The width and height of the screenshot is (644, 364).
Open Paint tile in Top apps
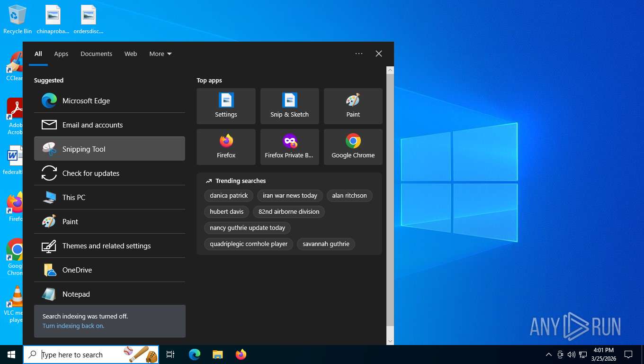tap(353, 106)
